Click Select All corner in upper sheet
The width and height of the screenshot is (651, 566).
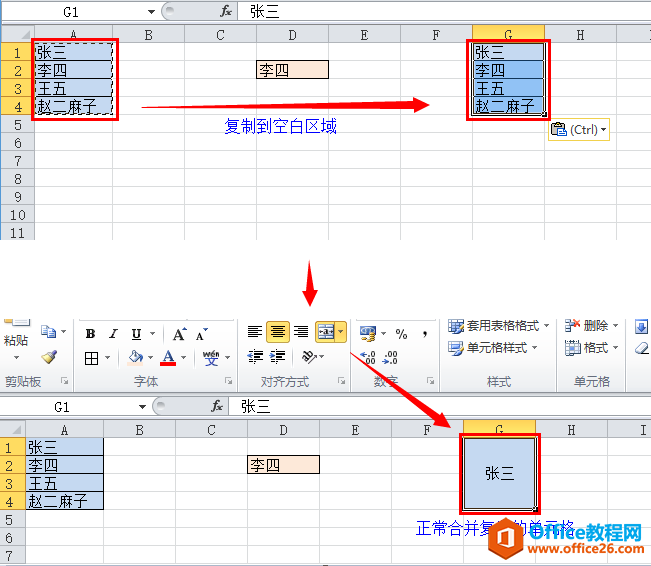tap(17, 34)
